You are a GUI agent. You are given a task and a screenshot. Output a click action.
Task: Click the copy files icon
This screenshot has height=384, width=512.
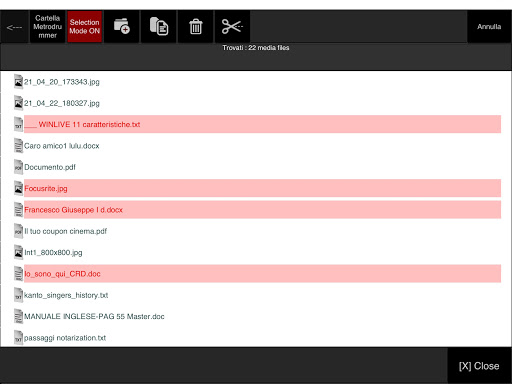(x=159, y=26)
